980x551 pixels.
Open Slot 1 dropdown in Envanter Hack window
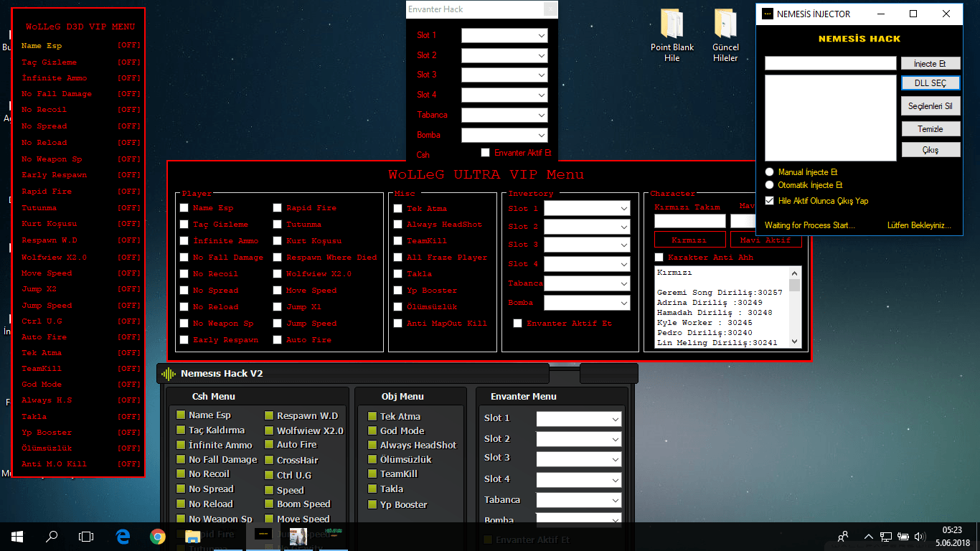point(504,35)
